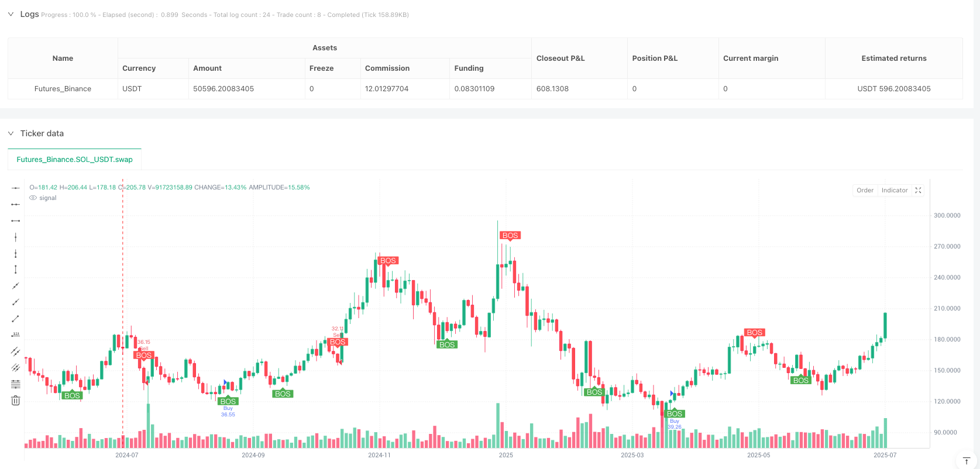This screenshot has width=980, height=469.
Task: Select the diagonal segment line tool
Action: pos(16,319)
